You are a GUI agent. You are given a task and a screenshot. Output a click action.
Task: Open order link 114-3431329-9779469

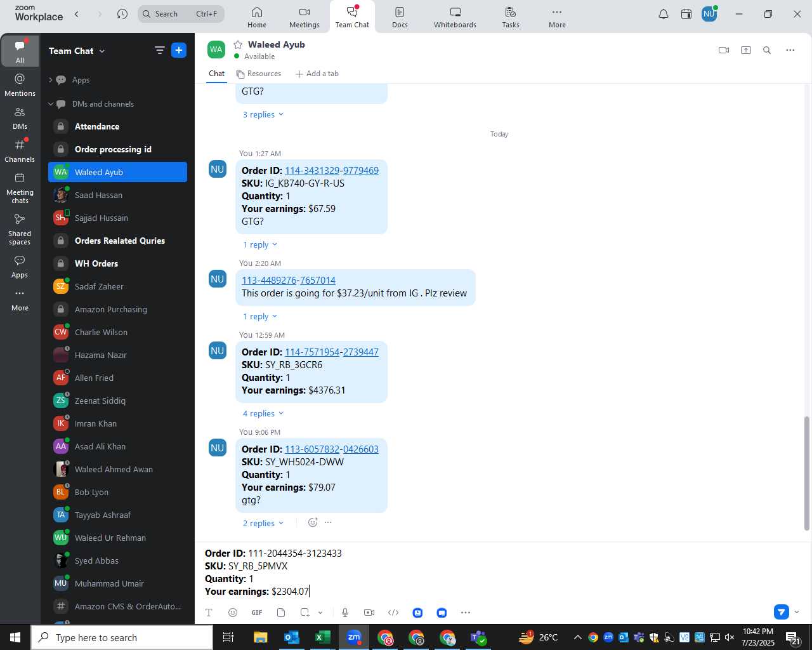[x=332, y=171]
